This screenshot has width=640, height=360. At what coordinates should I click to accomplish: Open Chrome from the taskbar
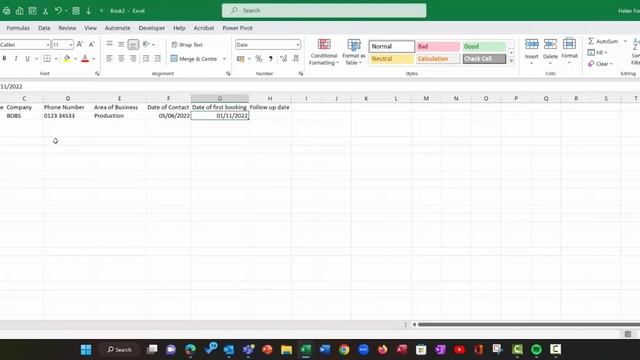344,349
